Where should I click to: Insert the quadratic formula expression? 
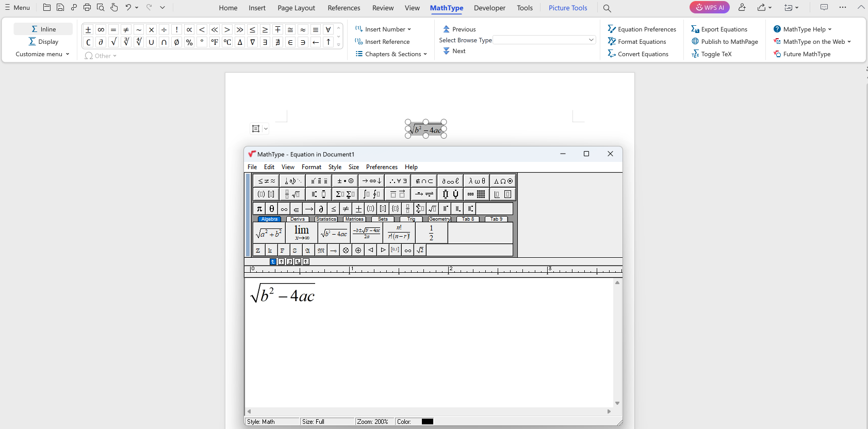[367, 234]
